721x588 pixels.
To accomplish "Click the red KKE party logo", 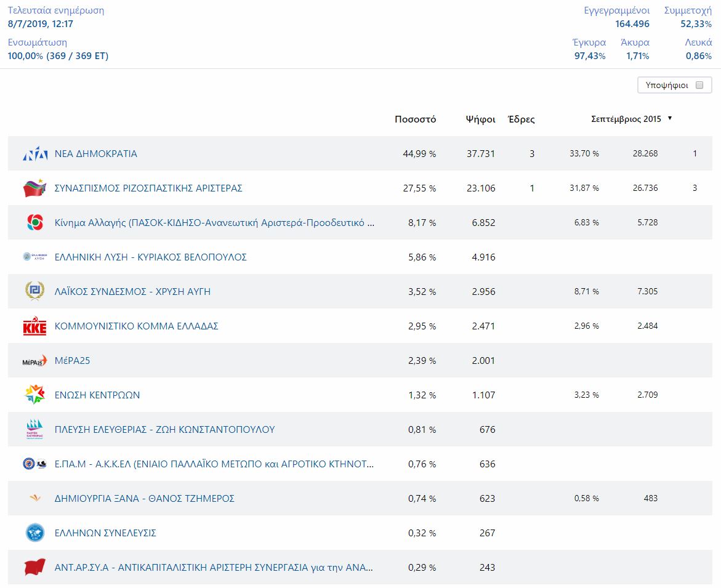I will pyautogui.click(x=35, y=326).
